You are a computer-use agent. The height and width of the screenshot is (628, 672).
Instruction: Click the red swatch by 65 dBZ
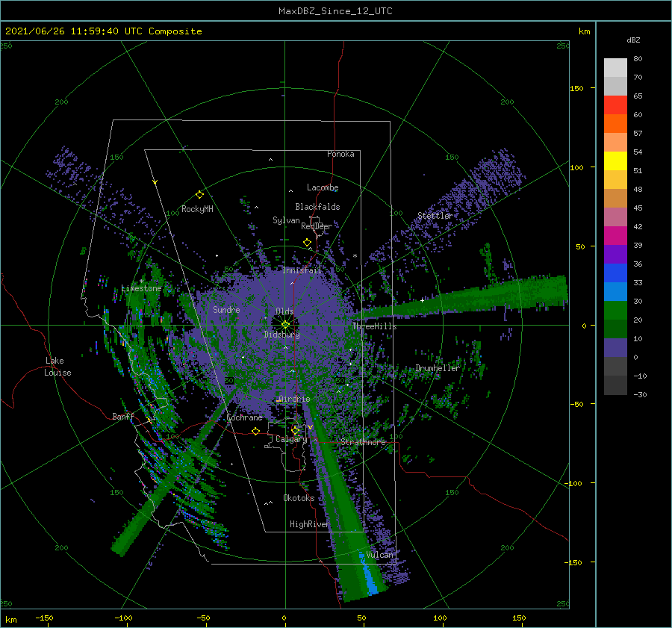tap(615, 105)
